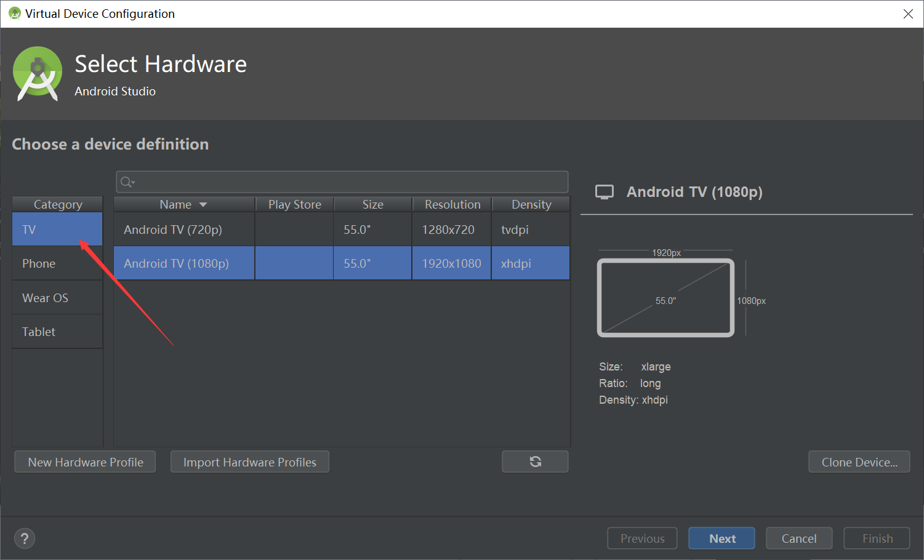924x560 pixels.
Task: Click the 55.0" size of the 1080p row
Action: click(372, 263)
